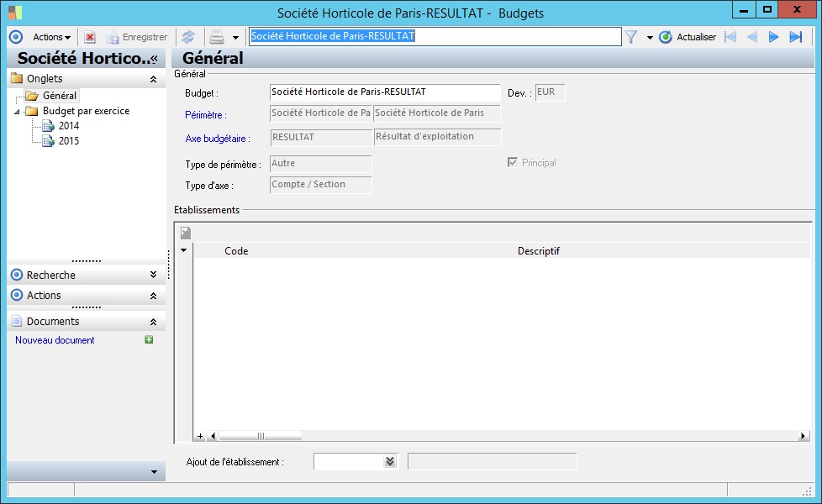Image resolution: width=822 pixels, height=504 pixels.
Task: Click the horizontal scrollbar right arrow
Action: tap(803, 436)
